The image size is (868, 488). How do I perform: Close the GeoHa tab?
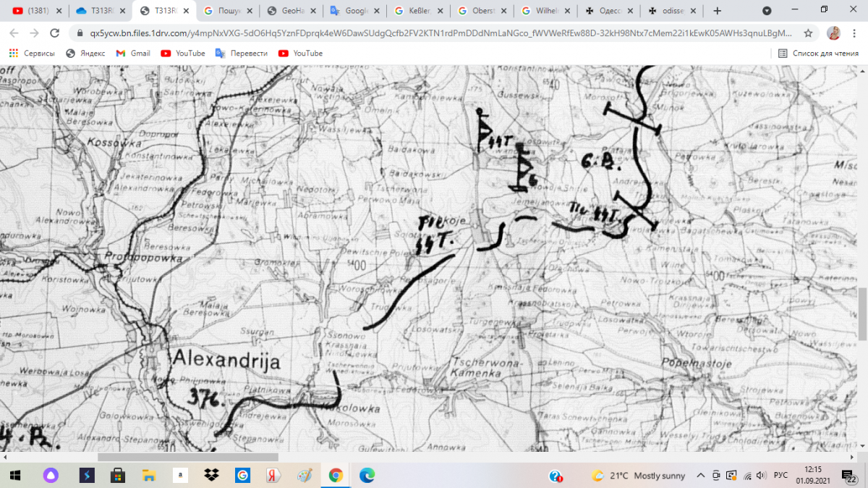(313, 11)
